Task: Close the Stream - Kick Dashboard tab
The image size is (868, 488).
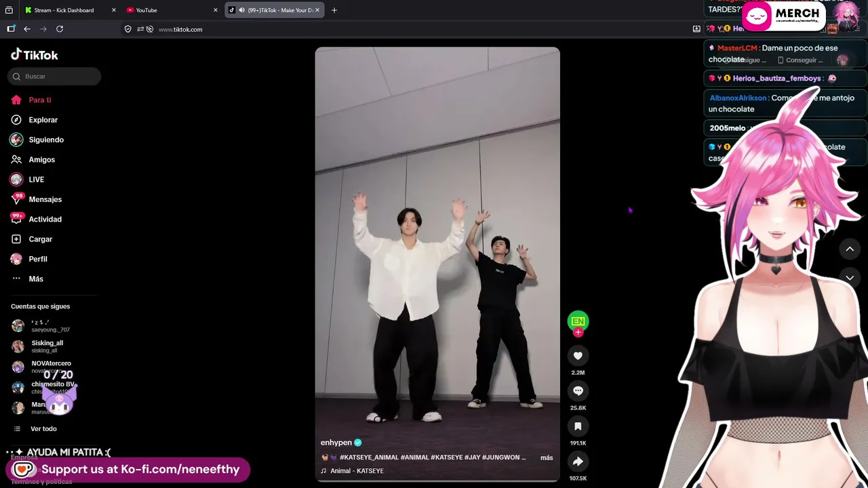Action: (113, 10)
